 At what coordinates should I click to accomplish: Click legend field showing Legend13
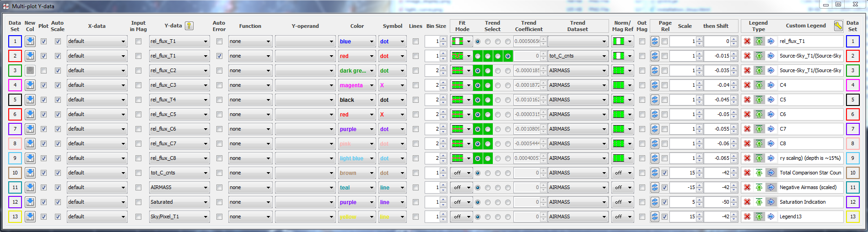click(x=810, y=216)
